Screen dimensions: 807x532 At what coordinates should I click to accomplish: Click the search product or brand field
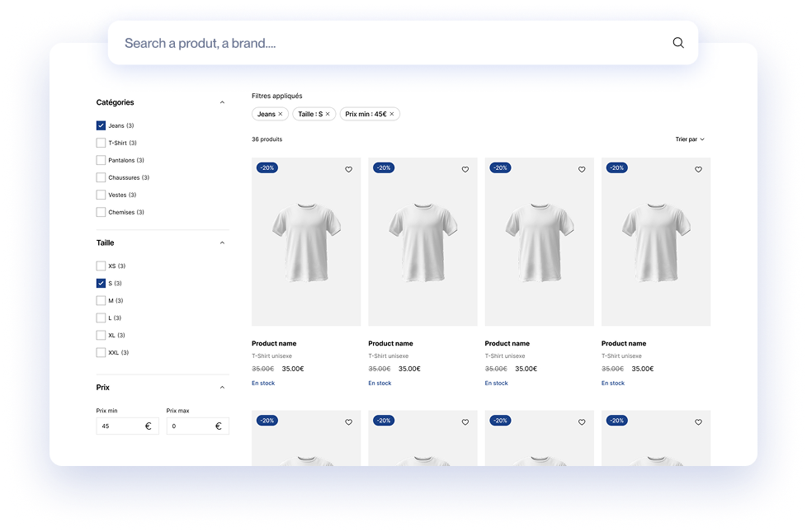tap(403, 43)
